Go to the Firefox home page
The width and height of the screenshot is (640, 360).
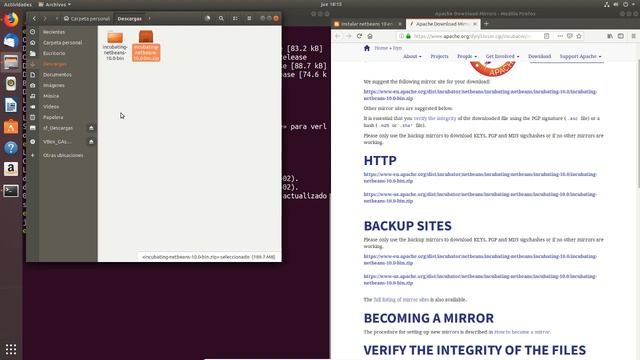point(370,36)
